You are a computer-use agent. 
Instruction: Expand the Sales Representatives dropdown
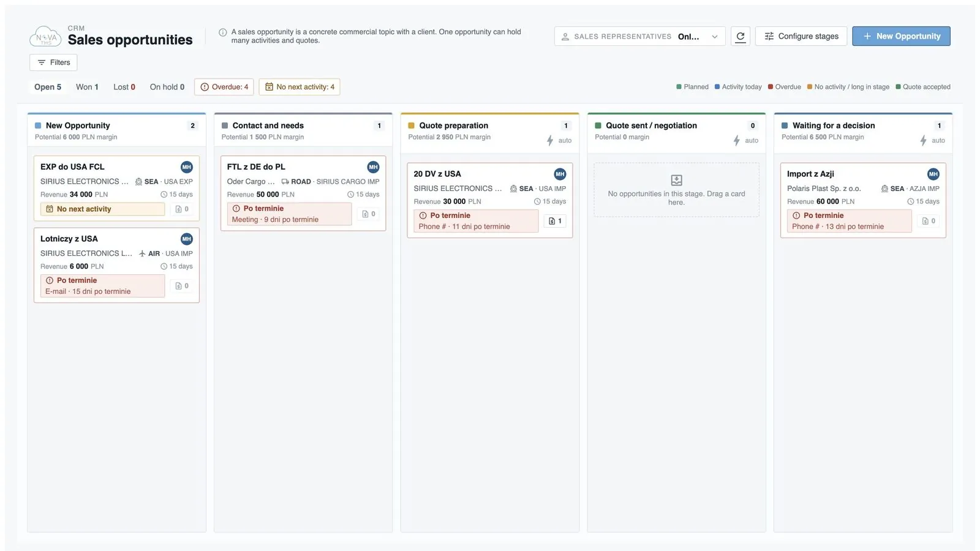click(639, 36)
